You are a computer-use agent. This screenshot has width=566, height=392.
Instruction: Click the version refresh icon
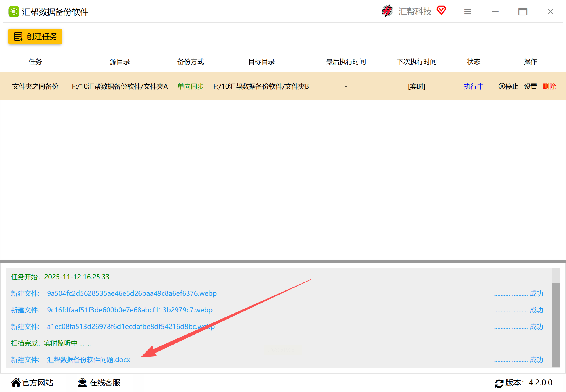pyautogui.click(x=499, y=383)
